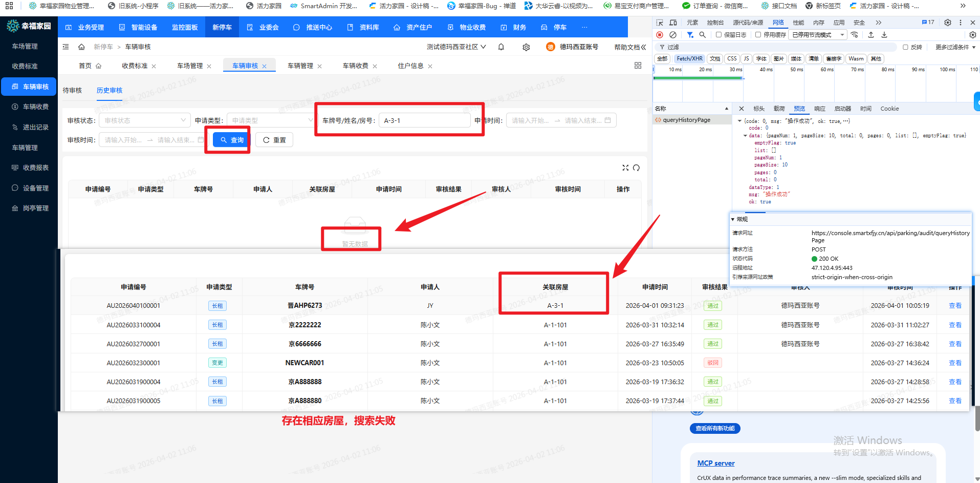
Task: Tick the 停用缓存 checkbox
Action: coord(758,35)
